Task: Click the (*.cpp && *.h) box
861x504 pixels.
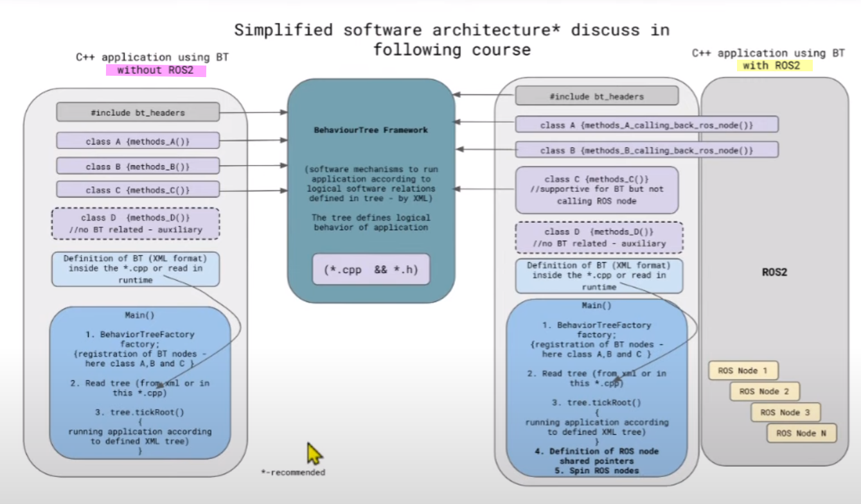Action: 371,270
